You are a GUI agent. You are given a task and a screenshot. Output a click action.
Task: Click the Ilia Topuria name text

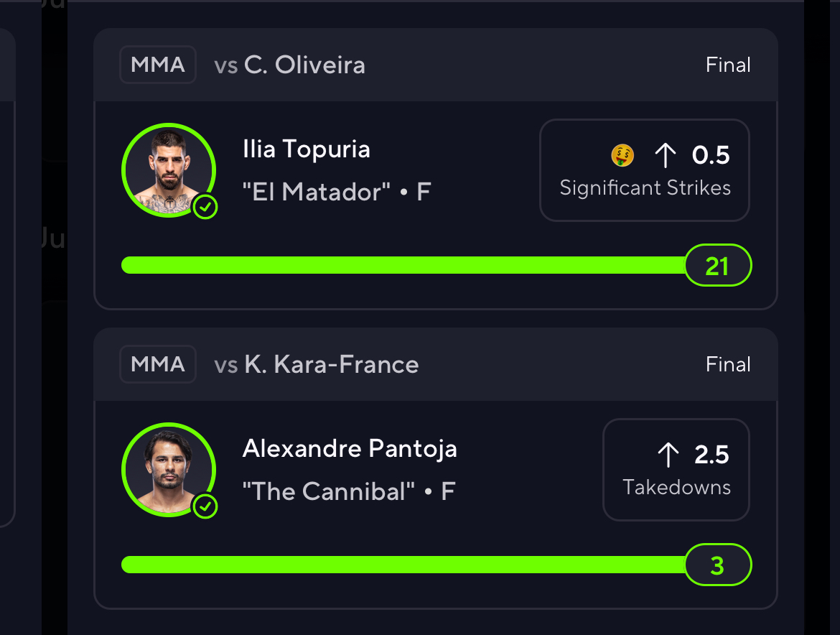pos(307,149)
